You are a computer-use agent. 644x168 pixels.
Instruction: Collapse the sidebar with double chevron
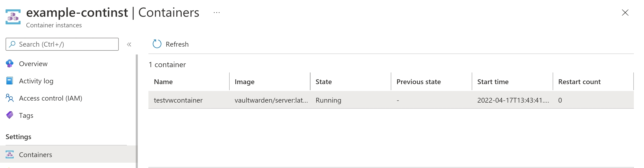[x=129, y=44]
